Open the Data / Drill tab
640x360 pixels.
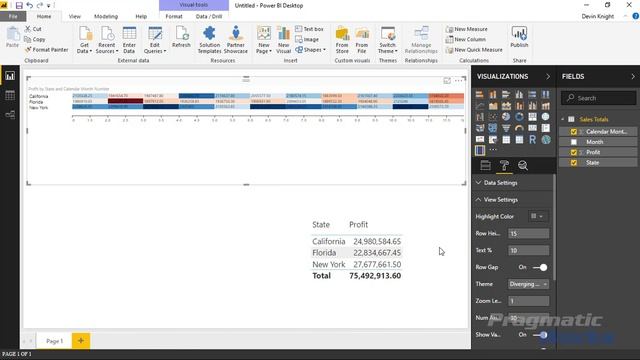209,16
